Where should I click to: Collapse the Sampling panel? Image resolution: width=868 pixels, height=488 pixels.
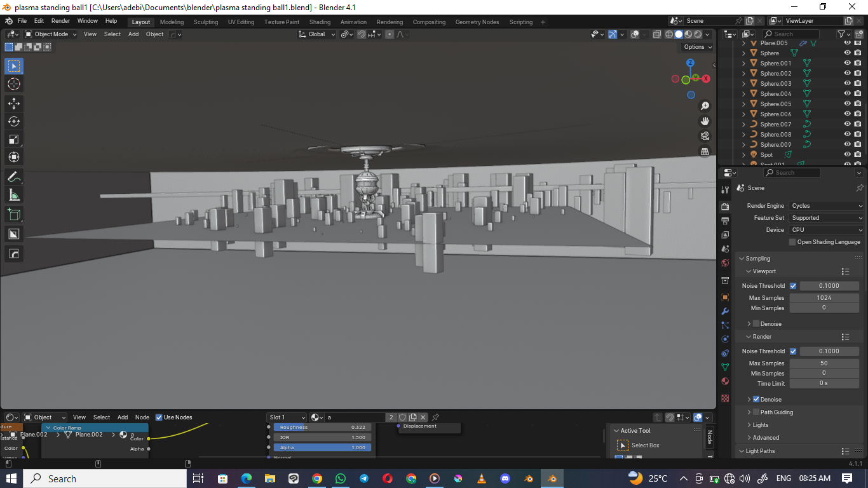pos(757,259)
